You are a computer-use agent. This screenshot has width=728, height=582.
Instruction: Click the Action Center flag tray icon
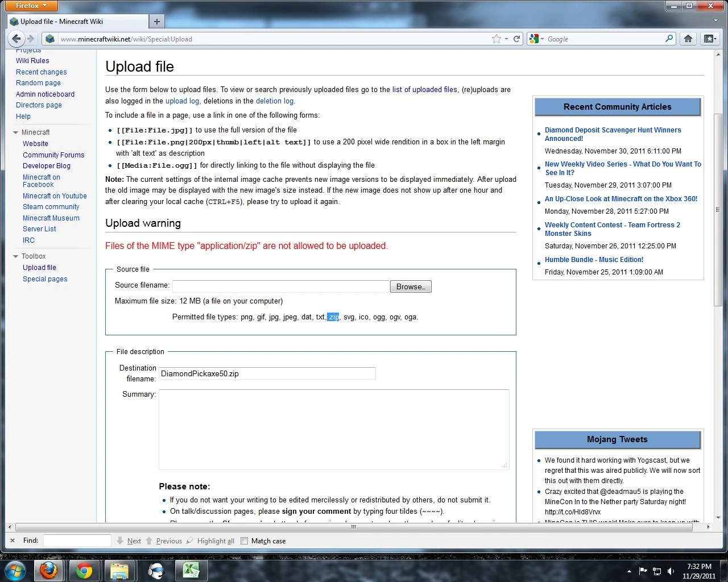tap(643, 571)
